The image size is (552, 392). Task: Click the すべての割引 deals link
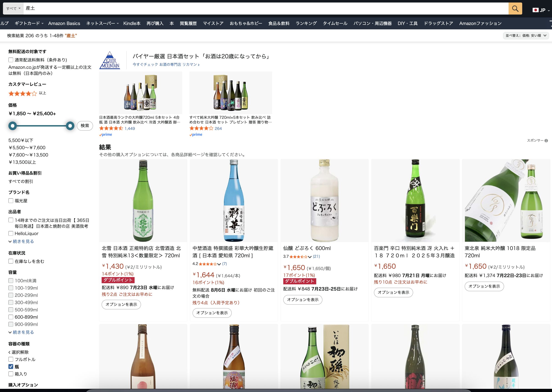(x=21, y=181)
